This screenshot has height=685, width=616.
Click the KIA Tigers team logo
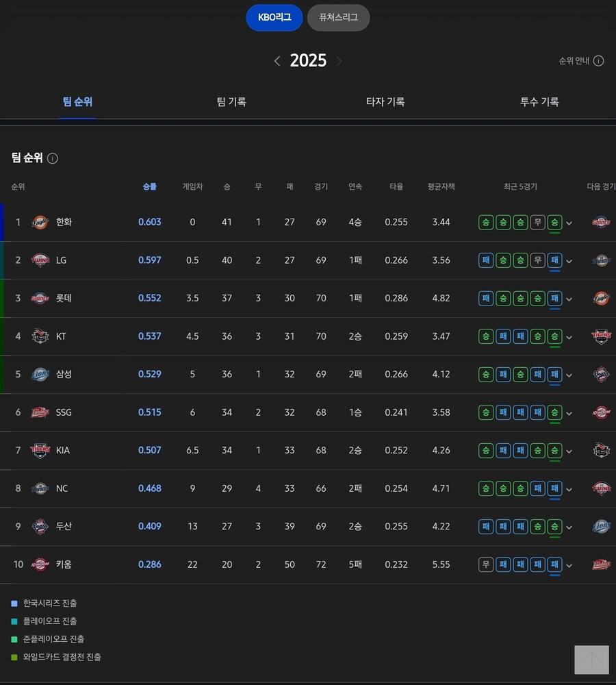pos(40,451)
